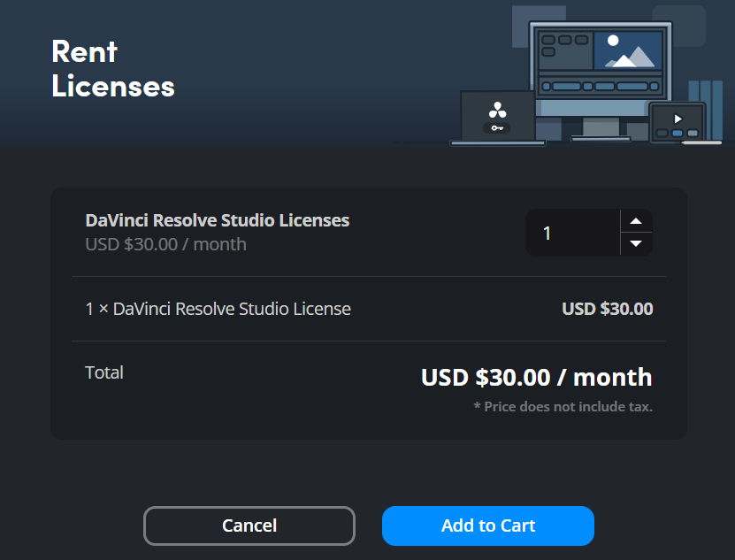Select the 1 × DaVinci Resolve Studio License line
Image resolution: width=735 pixels, height=560 pixels.
tap(218, 308)
